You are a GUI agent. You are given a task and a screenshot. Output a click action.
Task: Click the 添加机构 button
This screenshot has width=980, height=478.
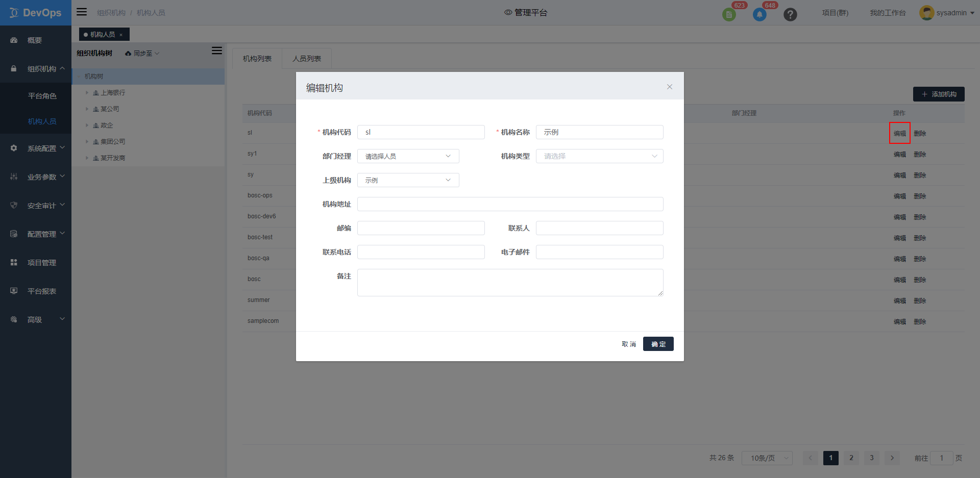pos(939,94)
